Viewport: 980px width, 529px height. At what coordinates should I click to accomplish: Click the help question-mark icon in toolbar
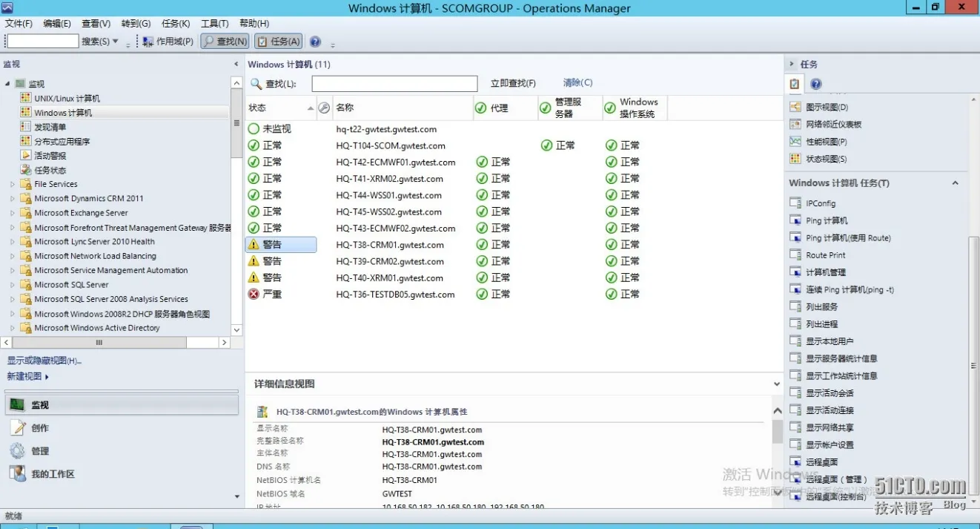pyautogui.click(x=315, y=42)
